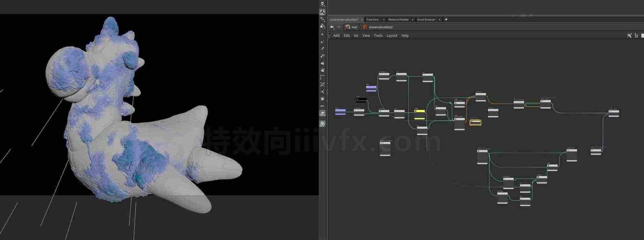Add a new pane tab with plus
The width and height of the screenshot is (644, 240).
[446, 19]
